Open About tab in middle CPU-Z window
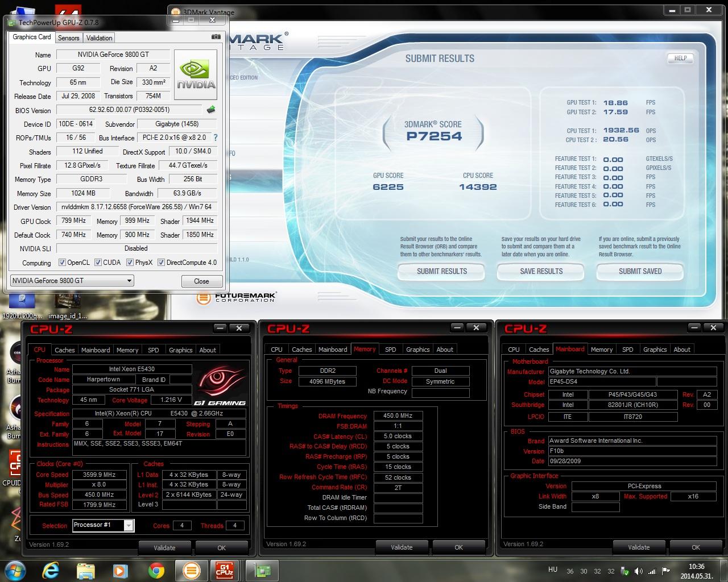 click(x=445, y=350)
